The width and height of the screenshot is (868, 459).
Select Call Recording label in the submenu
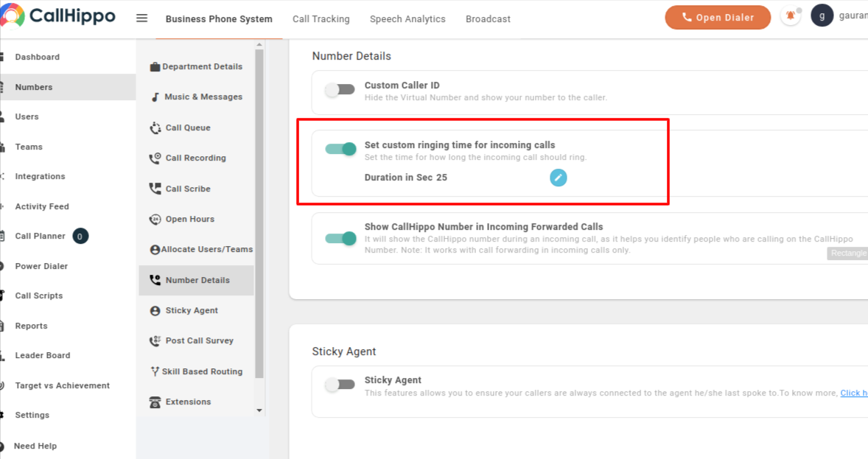click(195, 158)
